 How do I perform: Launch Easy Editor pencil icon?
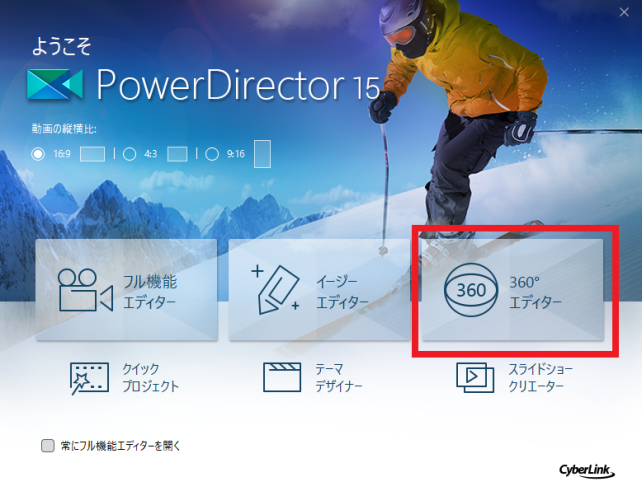pos(275,290)
